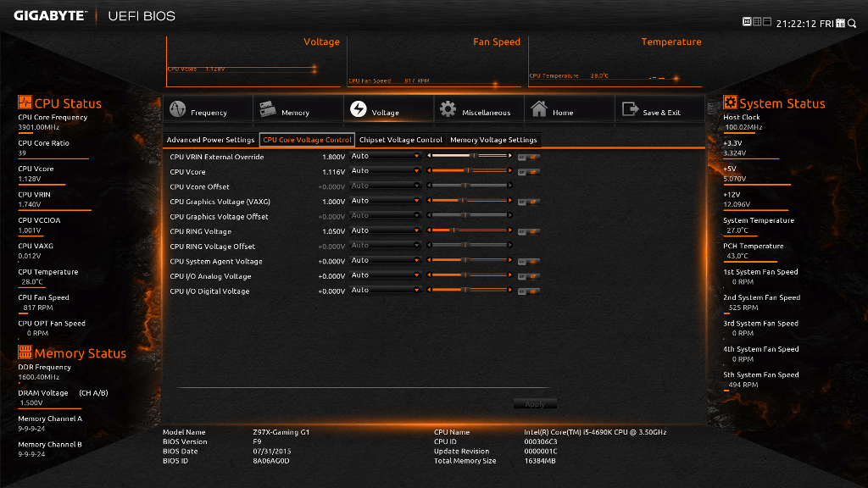Switch to Chipset Voltage Control tab
This screenshot has width=868, height=488.
tap(401, 140)
